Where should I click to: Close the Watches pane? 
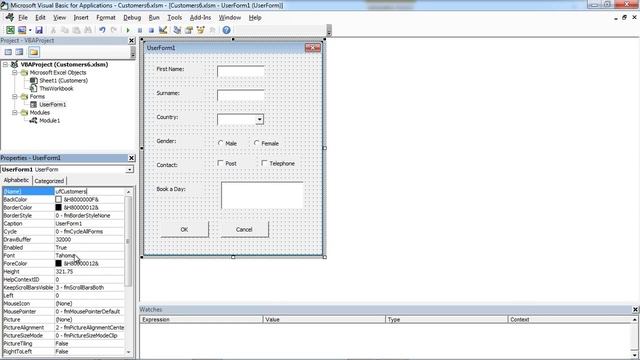(x=635, y=309)
